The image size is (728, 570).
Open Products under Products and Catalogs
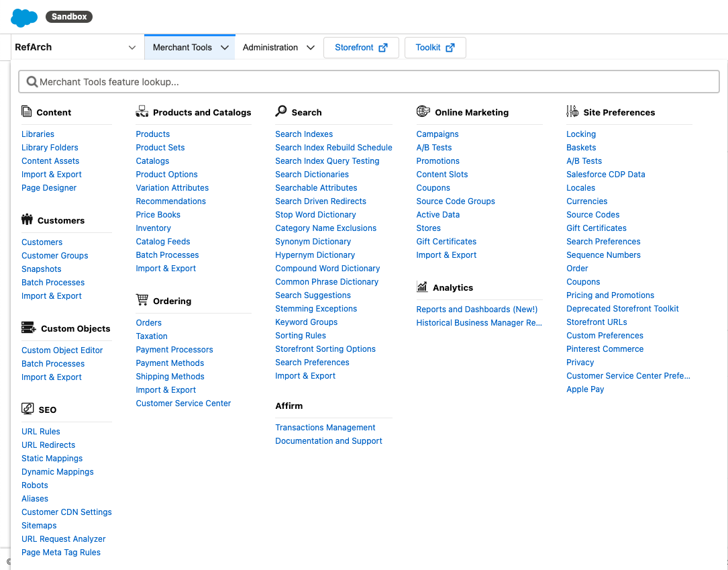[x=153, y=134]
